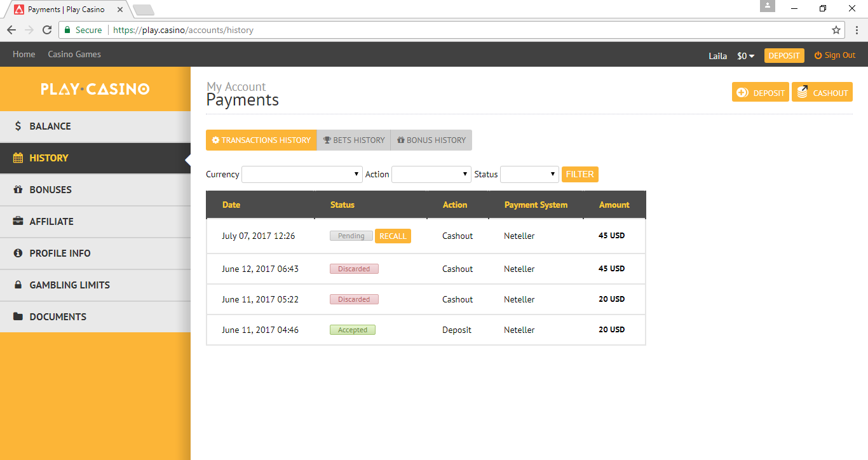The height and width of the screenshot is (460, 868).
Task: Click the folder icon beside Documents
Action: (18, 317)
